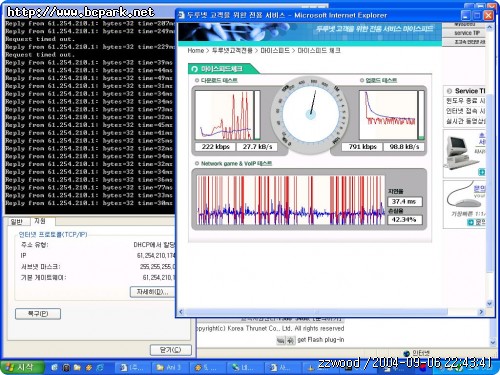Click the background window's scrollbar down arrow

click(x=493, y=343)
